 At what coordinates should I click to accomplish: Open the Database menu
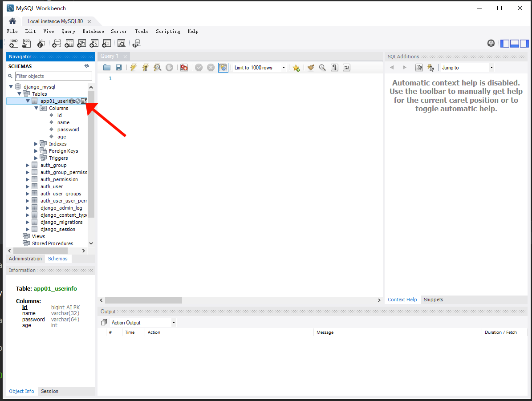(93, 31)
